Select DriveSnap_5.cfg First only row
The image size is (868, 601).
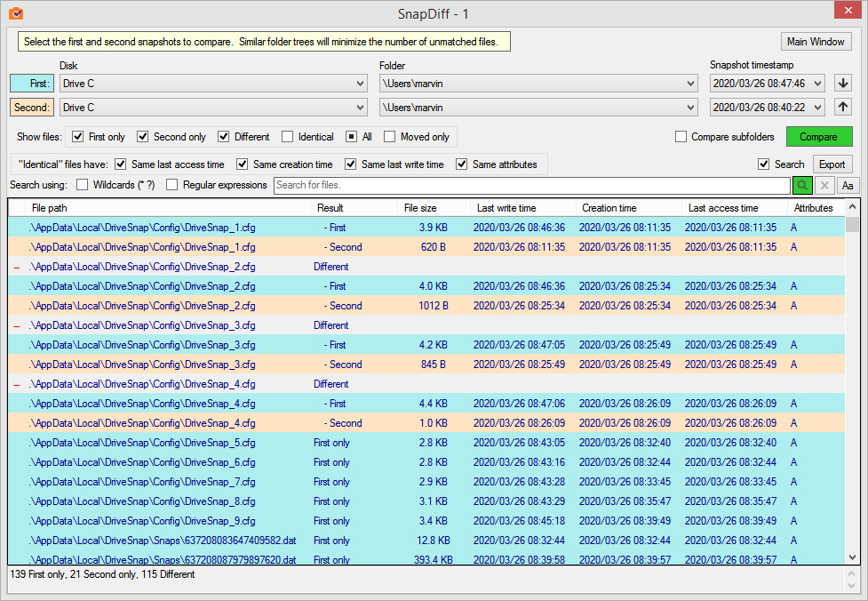pyautogui.click(x=426, y=443)
